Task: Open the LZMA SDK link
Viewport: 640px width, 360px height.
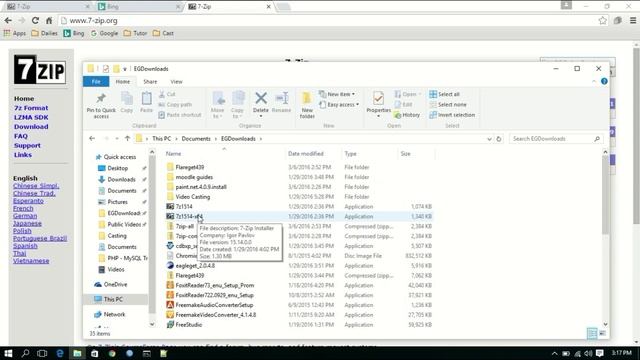Action: [x=31, y=117]
